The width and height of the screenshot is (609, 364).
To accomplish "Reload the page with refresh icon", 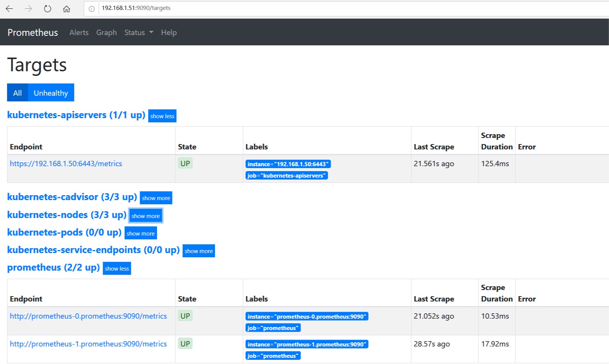I will tap(47, 9).
